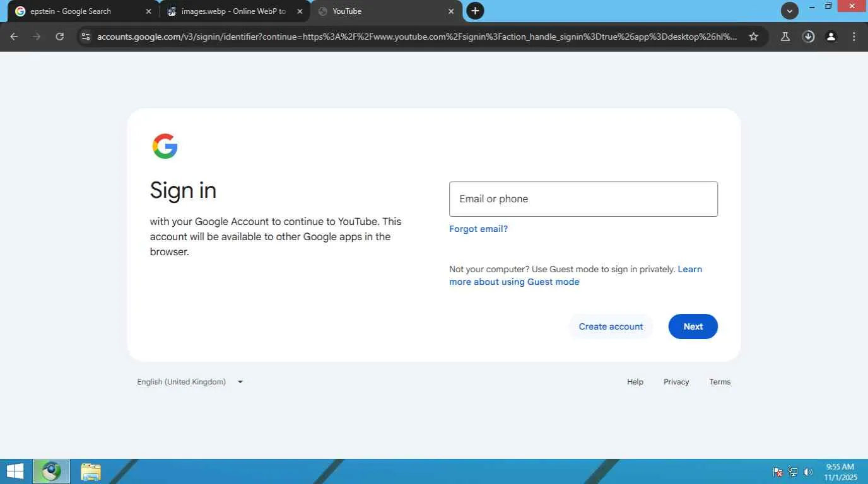Show the Chrome downloads panel

808,37
